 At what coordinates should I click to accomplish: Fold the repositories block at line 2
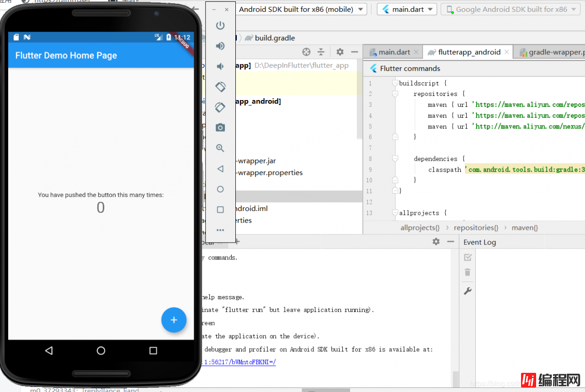click(x=395, y=94)
